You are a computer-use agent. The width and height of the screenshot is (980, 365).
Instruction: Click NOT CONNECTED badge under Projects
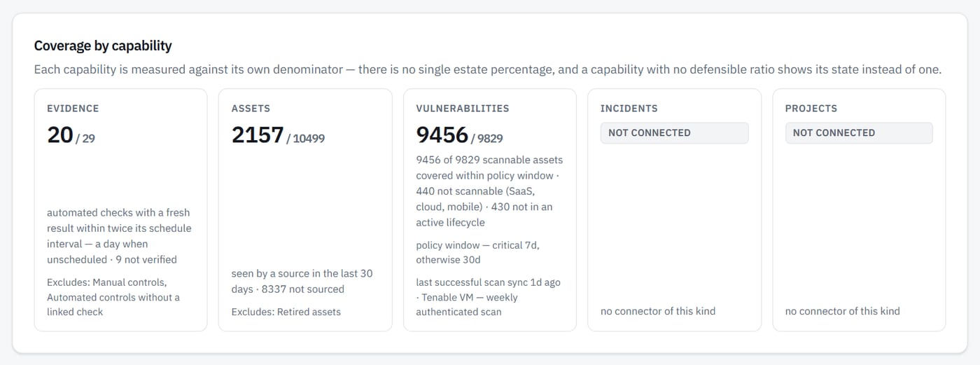859,133
